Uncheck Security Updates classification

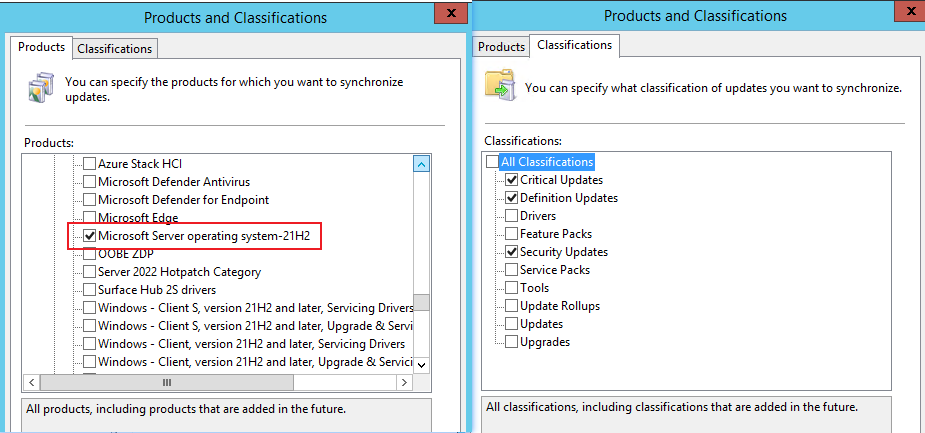point(511,252)
